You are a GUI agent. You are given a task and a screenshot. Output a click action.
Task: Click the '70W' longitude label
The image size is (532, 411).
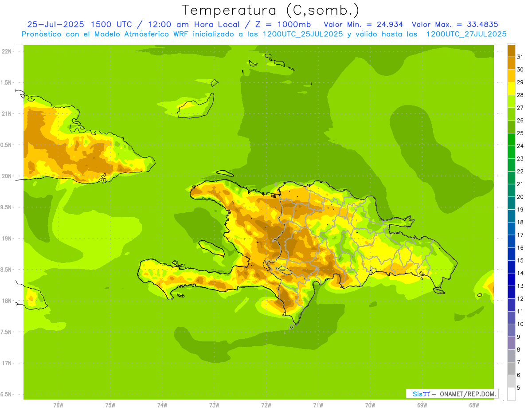tap(370, 405)
